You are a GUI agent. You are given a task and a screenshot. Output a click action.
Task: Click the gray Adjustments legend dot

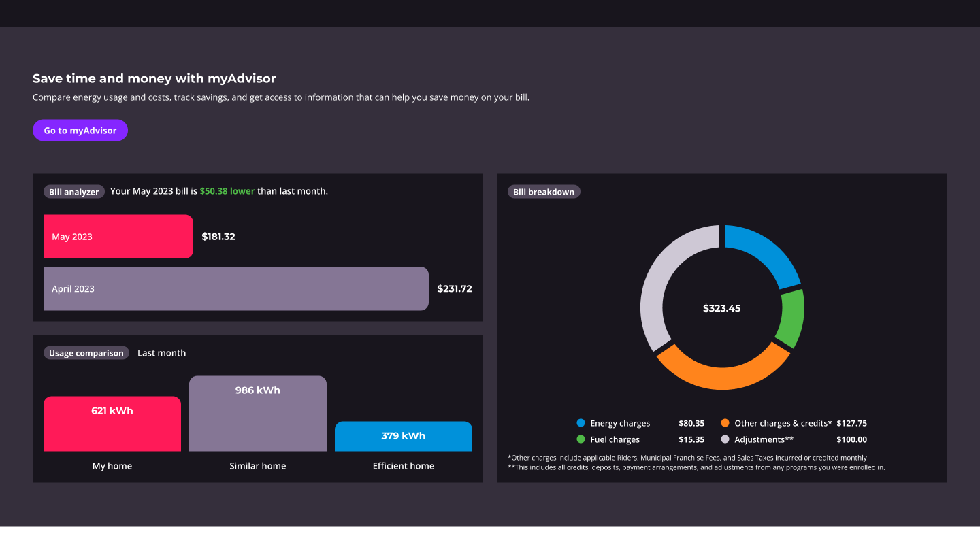pos(725,439)
